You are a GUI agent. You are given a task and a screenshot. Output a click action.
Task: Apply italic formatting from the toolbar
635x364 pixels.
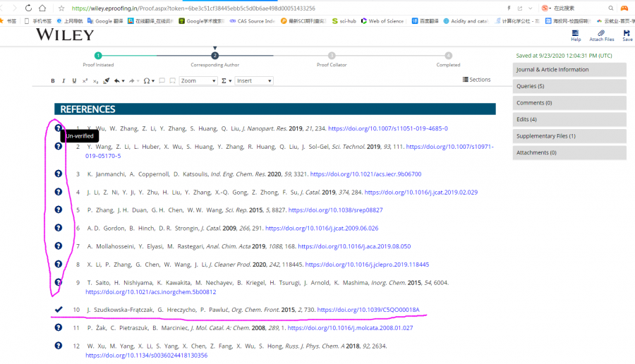pyautogui.click(x=64, y=81)
